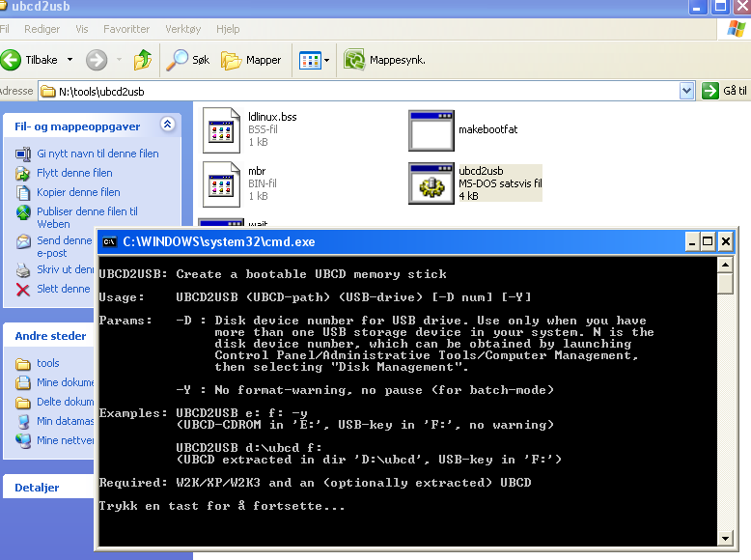The width and height of the screenshot is (751, 560).
Task: Click the Min datamaskin computer icon
Action: click(x=23, y=422)
